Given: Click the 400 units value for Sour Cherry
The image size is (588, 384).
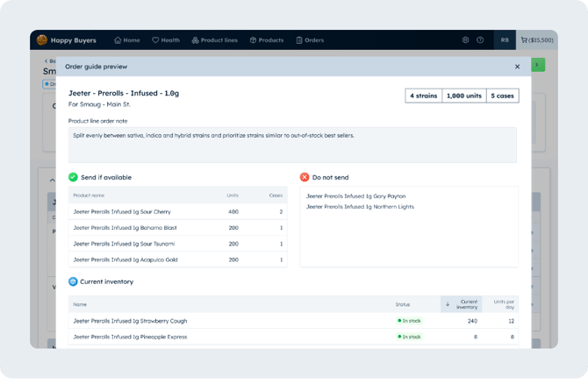Looking at the screenshot, I should 233,211.
